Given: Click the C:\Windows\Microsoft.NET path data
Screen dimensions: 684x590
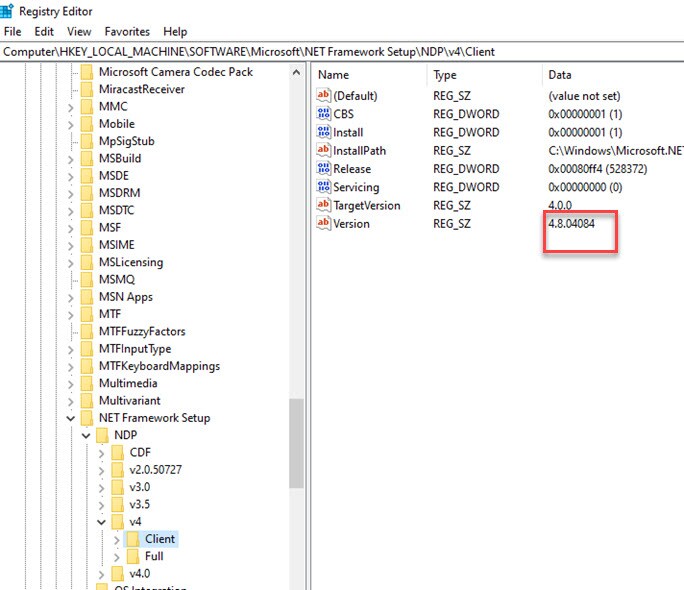Looking at the screenshot, I should coord(616,151).
